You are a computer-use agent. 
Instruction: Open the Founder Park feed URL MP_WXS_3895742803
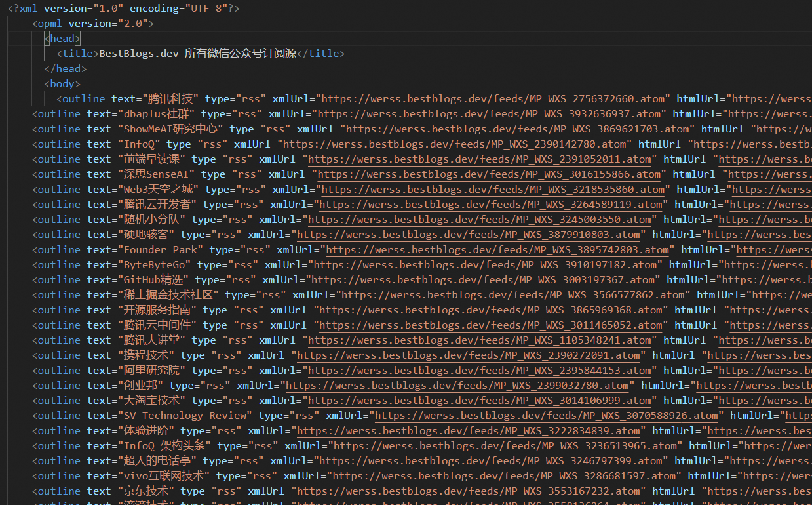click(497, 250)
